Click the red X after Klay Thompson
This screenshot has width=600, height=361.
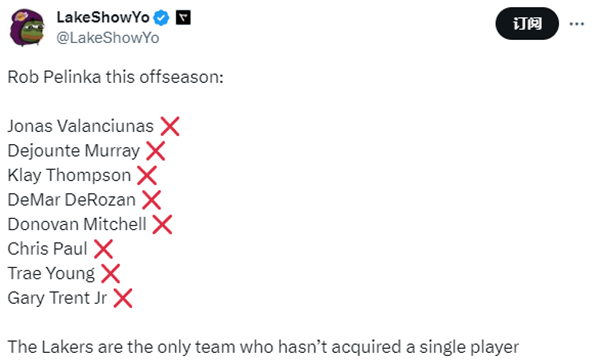tap(147, 175)
